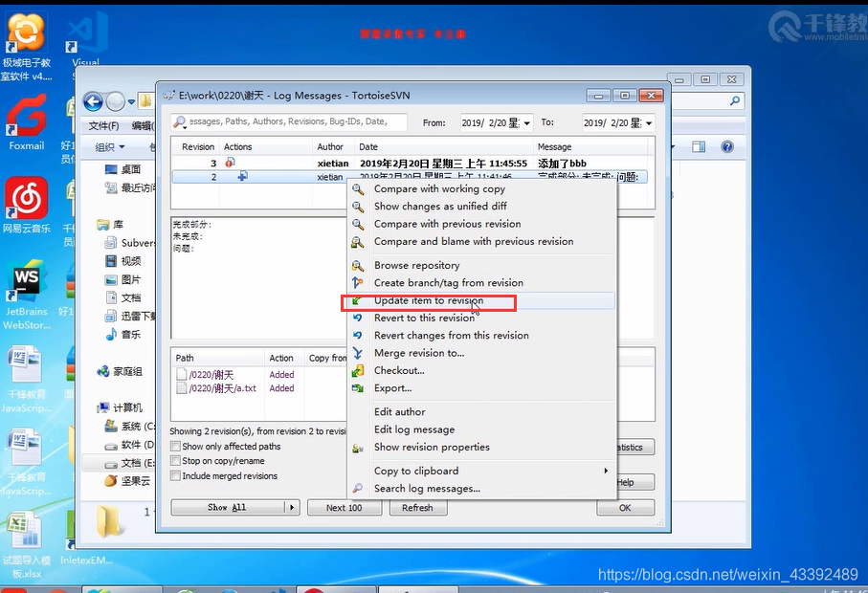Expand Copy to clipboard submenu
The width and height of the screenshot is (868, 593).
pyautogui.click(x=481, y=471)
